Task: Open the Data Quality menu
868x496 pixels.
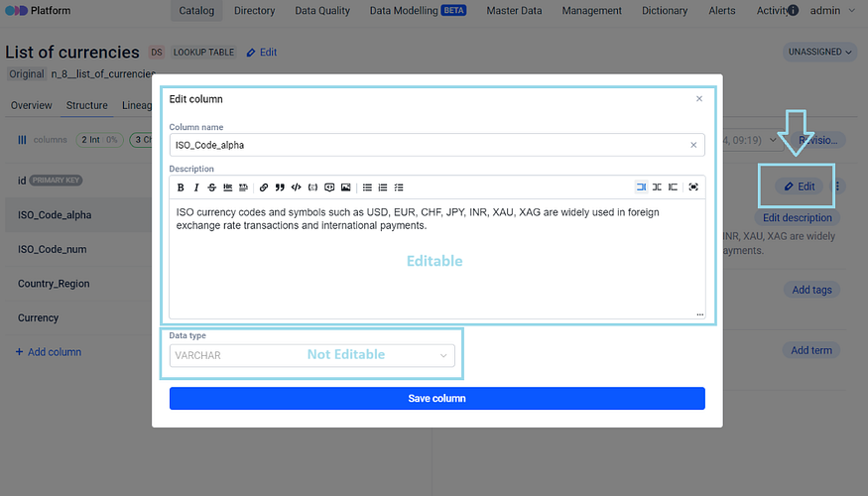Action: (x=322, y=11)
